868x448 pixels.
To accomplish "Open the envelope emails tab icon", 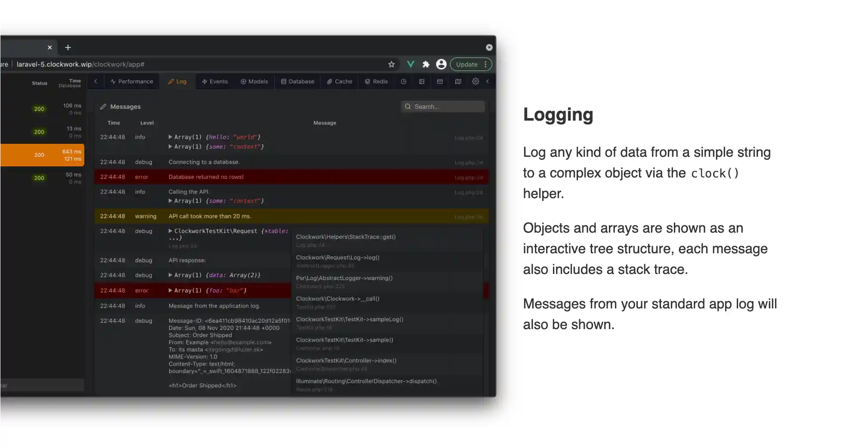I will pos(439,81).
